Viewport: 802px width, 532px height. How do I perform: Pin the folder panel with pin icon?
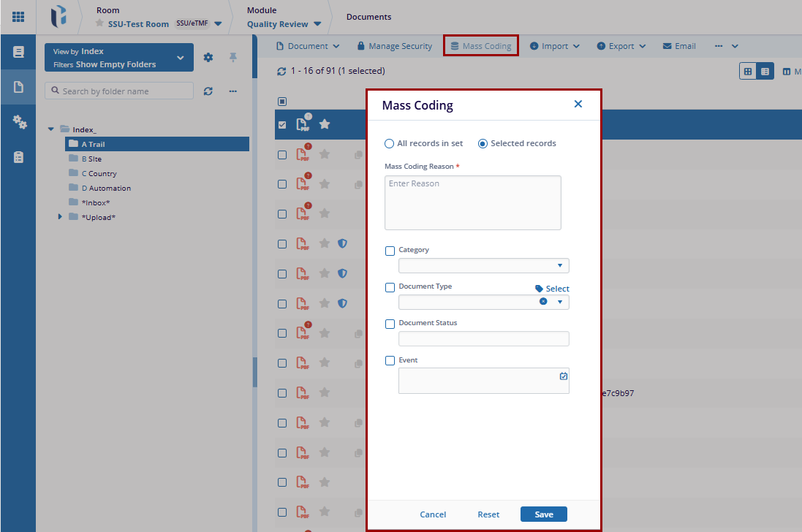(x=233, y=58)
